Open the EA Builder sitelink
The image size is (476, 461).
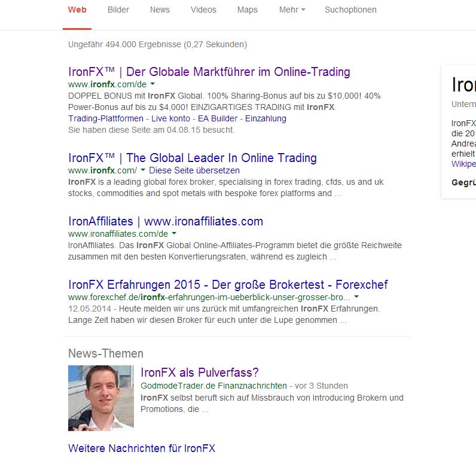[x=218, y=118]
